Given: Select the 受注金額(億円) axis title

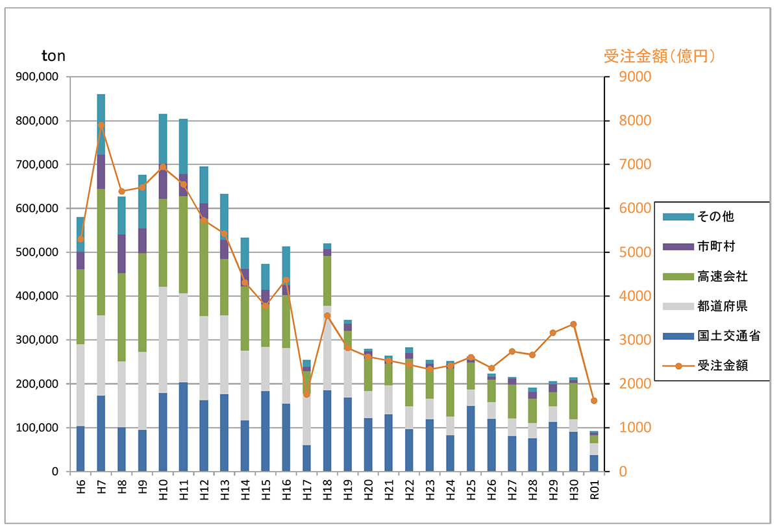Looking at the screenshot, I should tap(660, 56).
